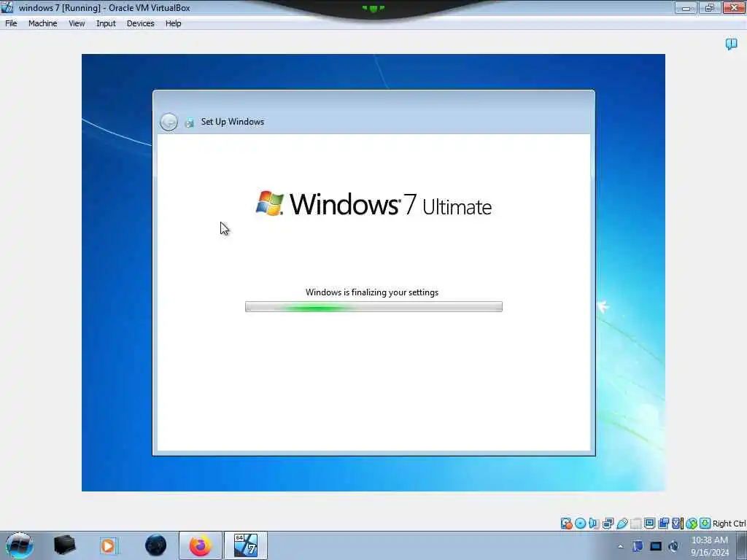
Task: Open the Machine menu
Action: 42,23
